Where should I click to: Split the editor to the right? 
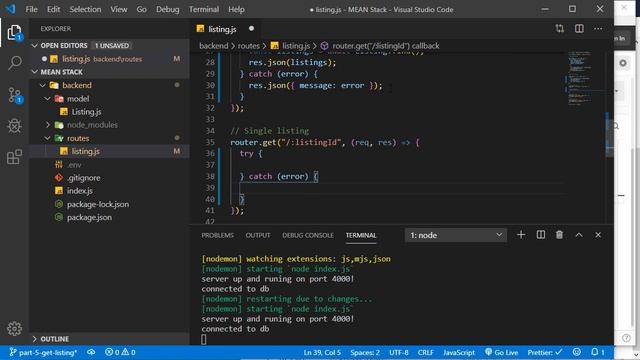(579, 29)
